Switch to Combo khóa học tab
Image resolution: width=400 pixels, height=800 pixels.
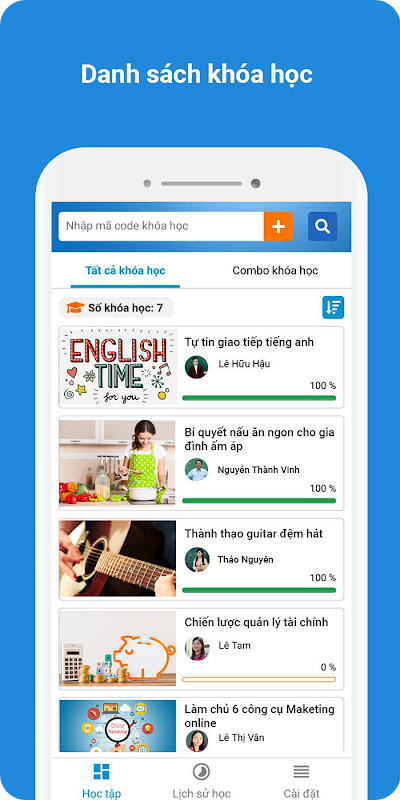tap(276, 270)
